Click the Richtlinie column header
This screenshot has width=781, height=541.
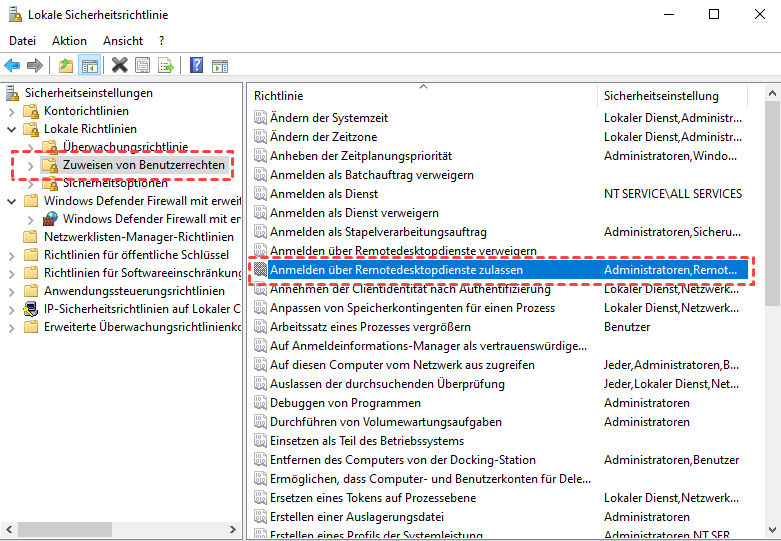[x=278, y=96]
